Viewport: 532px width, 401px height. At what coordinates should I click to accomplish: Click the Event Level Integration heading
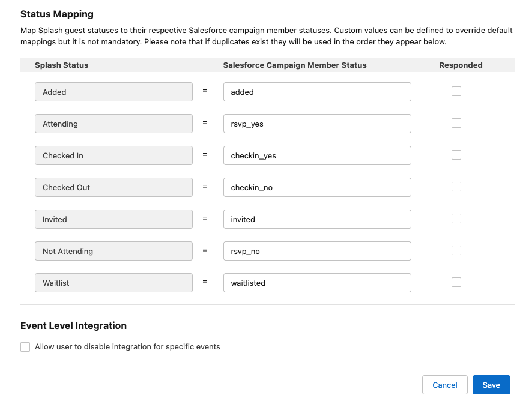73,326
